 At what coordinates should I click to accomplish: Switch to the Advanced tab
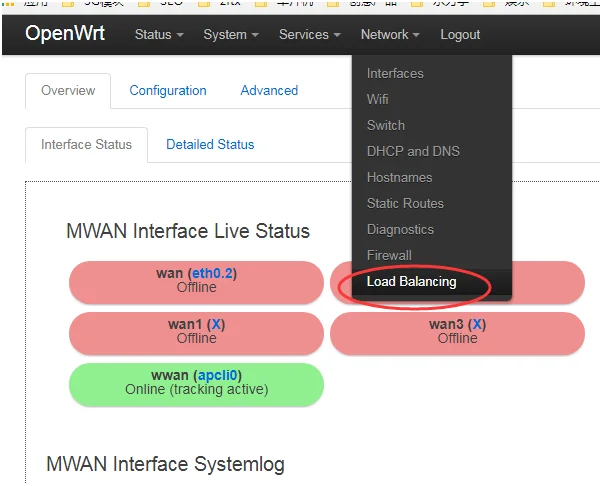tap(269, 91)
